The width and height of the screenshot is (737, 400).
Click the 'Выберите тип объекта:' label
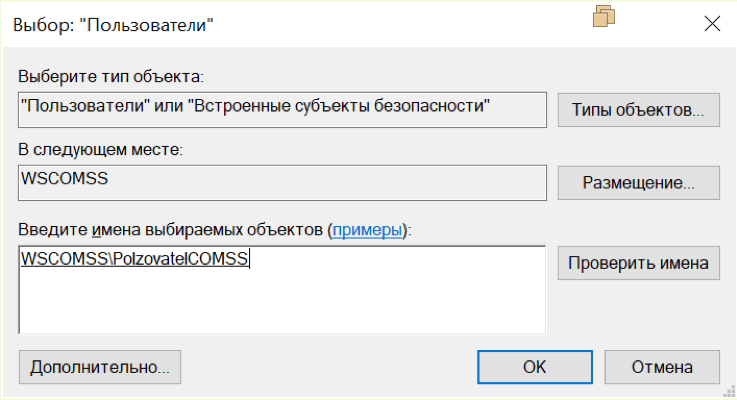point(111,76)
